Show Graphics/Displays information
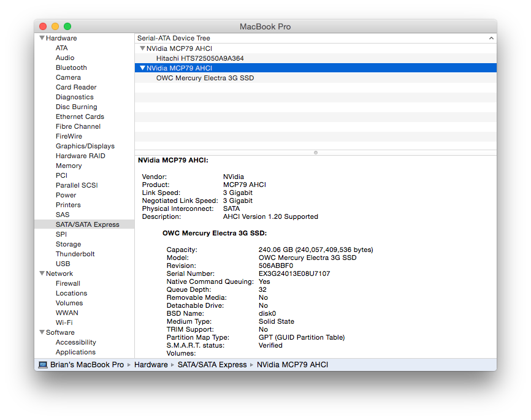 pyautogui.click(x=85, y=147)
